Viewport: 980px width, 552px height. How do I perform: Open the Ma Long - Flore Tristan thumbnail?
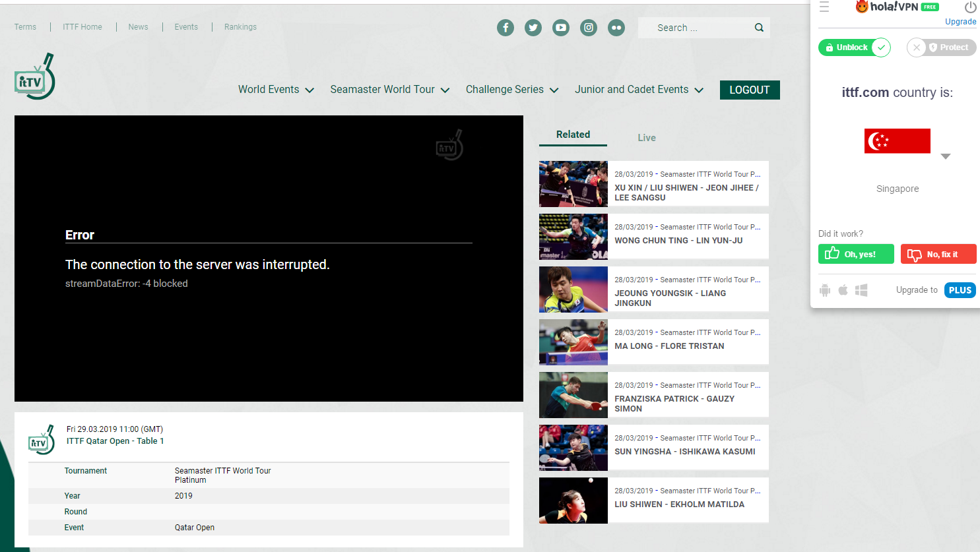[573, 342]
